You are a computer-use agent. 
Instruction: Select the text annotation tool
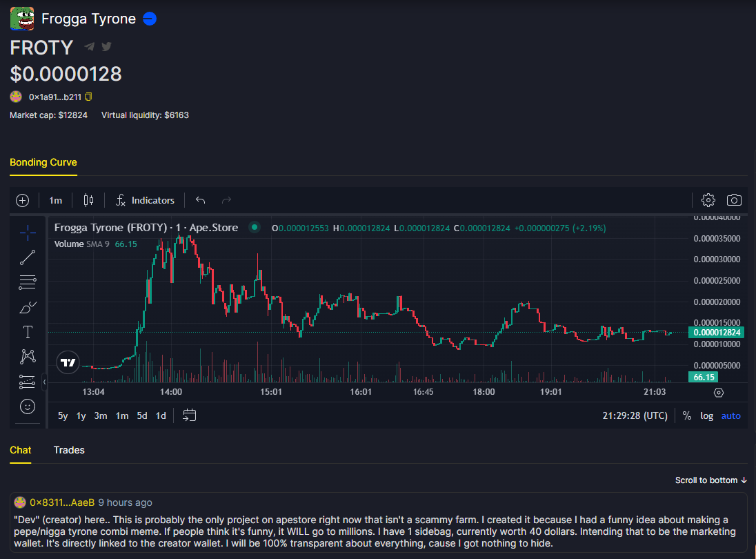coord(28,332)
